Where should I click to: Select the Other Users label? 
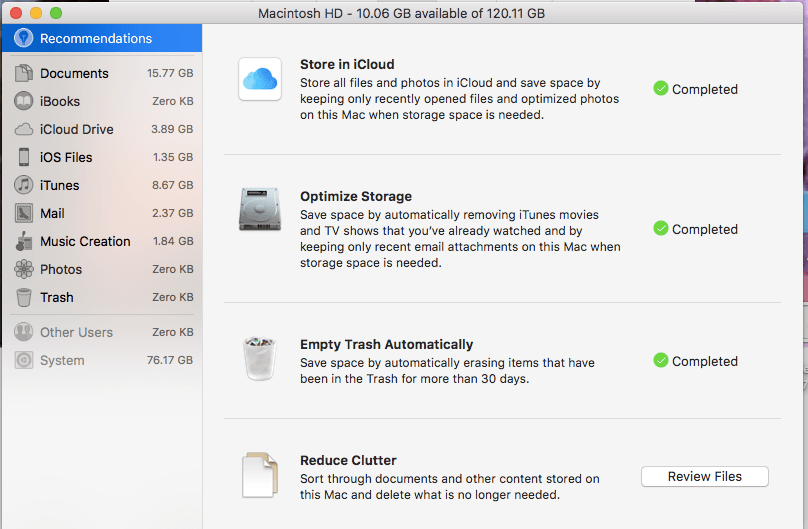tap(76, 332)
